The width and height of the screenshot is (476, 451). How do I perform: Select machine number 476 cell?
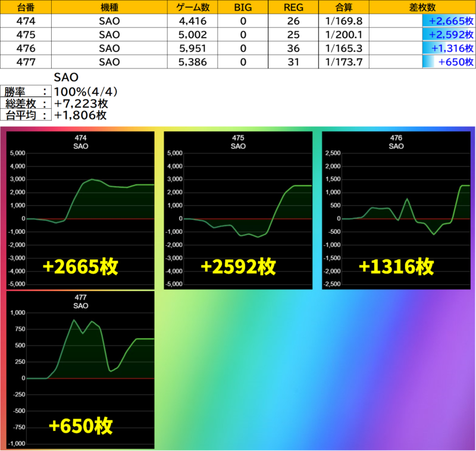click(x=26, y=48)
